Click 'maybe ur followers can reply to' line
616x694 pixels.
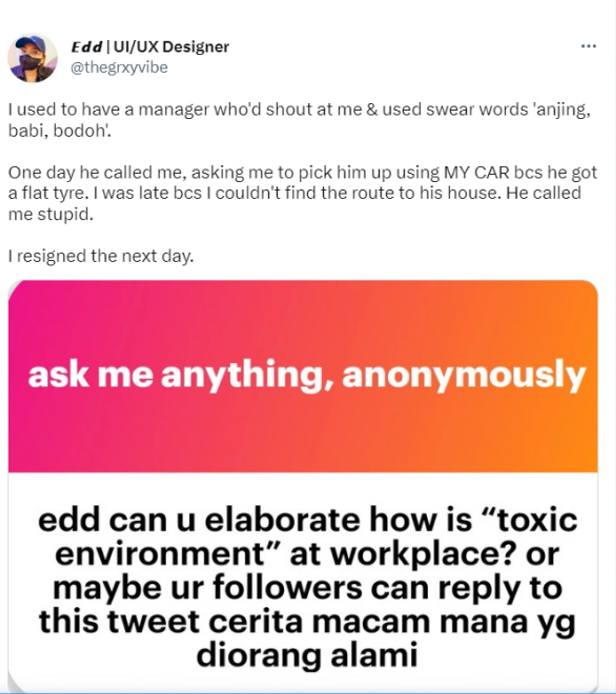click(307, 588)
